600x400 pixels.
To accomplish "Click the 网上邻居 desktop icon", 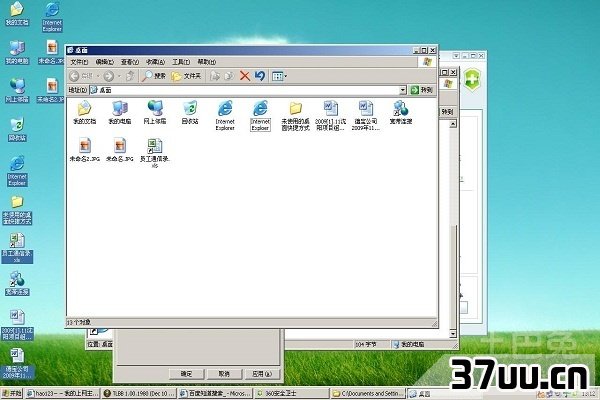I will point(17,91).
